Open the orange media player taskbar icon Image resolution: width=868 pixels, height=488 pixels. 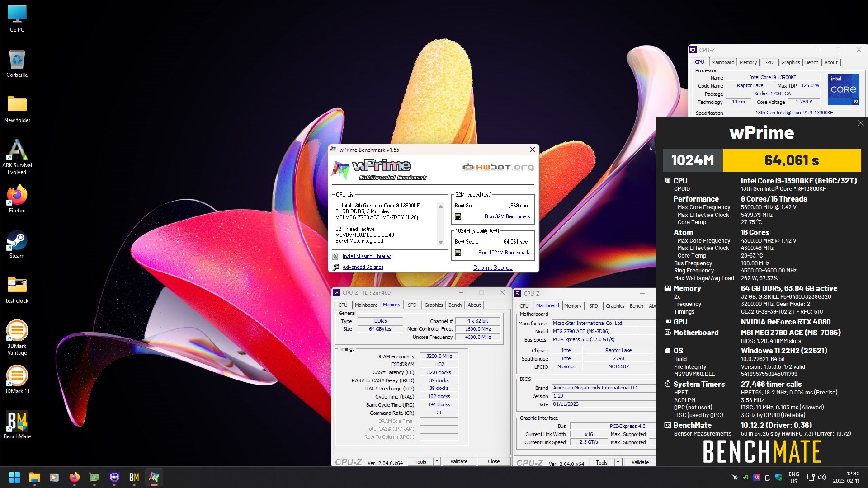tap(54, 477)
